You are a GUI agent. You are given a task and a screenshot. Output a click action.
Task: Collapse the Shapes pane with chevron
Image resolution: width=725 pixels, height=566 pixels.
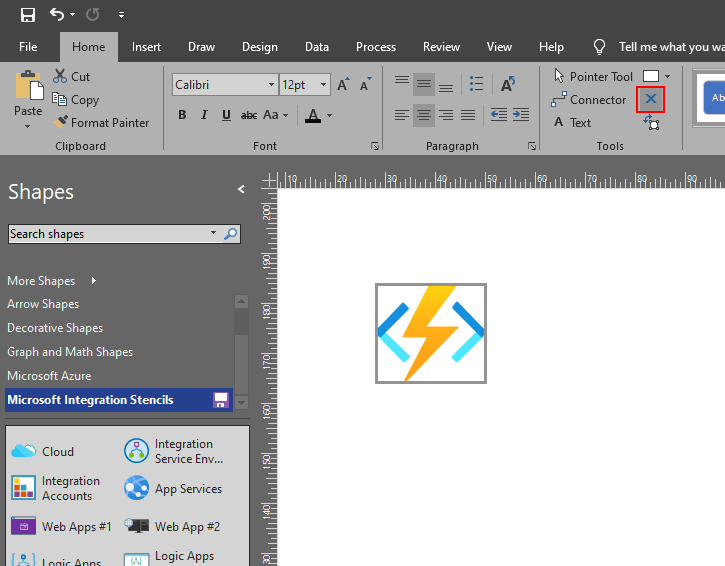tap(241, 189)
